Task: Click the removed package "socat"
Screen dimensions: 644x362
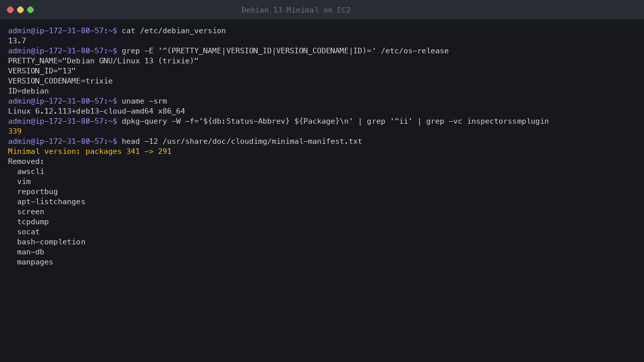Action: pyautogui.click(x=28, y=232)
